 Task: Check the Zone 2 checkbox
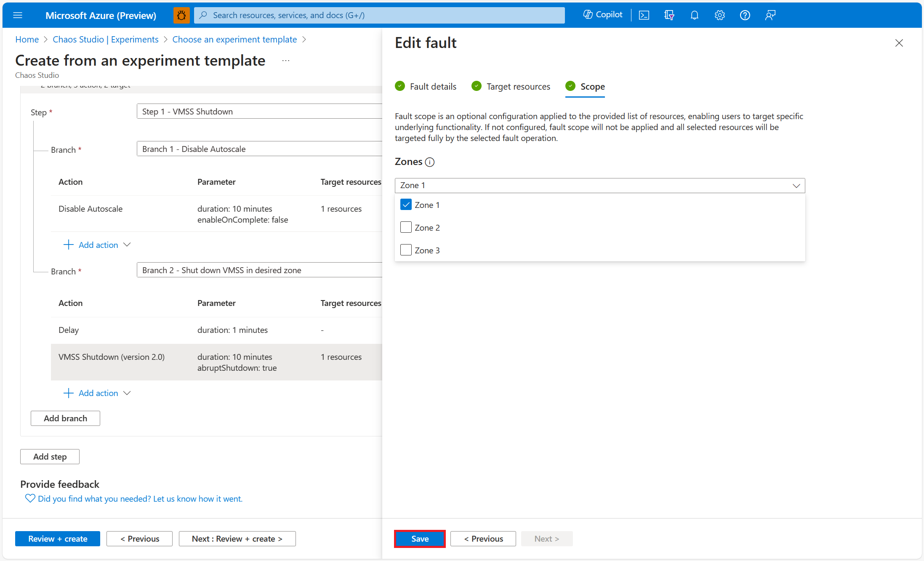(x=405, y=227)
